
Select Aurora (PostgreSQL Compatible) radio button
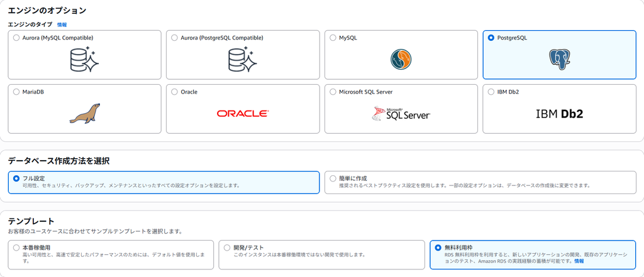tap(175, 38)
